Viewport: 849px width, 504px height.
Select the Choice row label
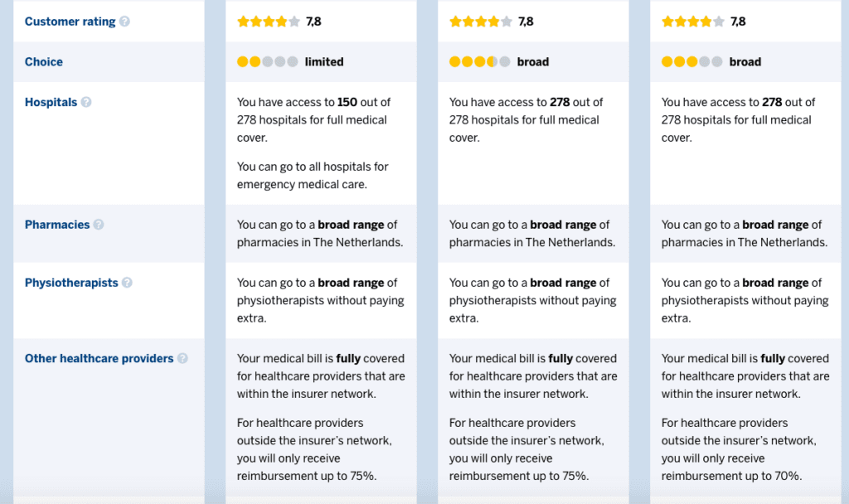[x=44, y=61]
